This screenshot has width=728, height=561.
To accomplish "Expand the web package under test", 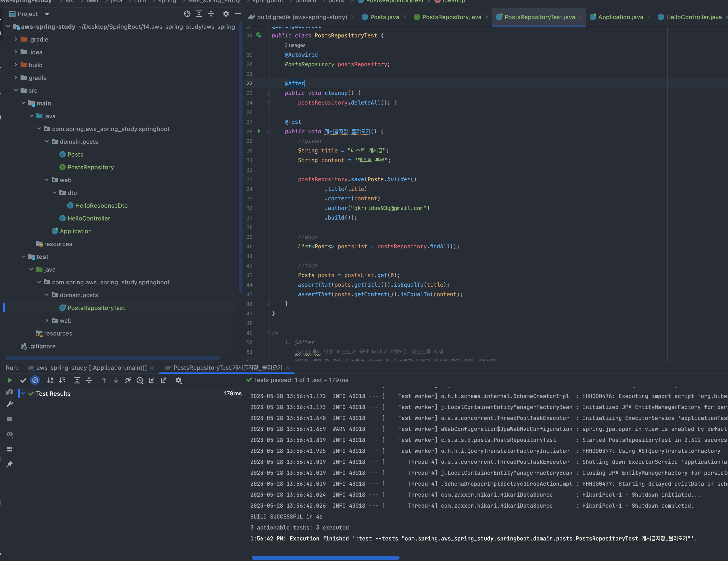I will click(x=47, y=320).
